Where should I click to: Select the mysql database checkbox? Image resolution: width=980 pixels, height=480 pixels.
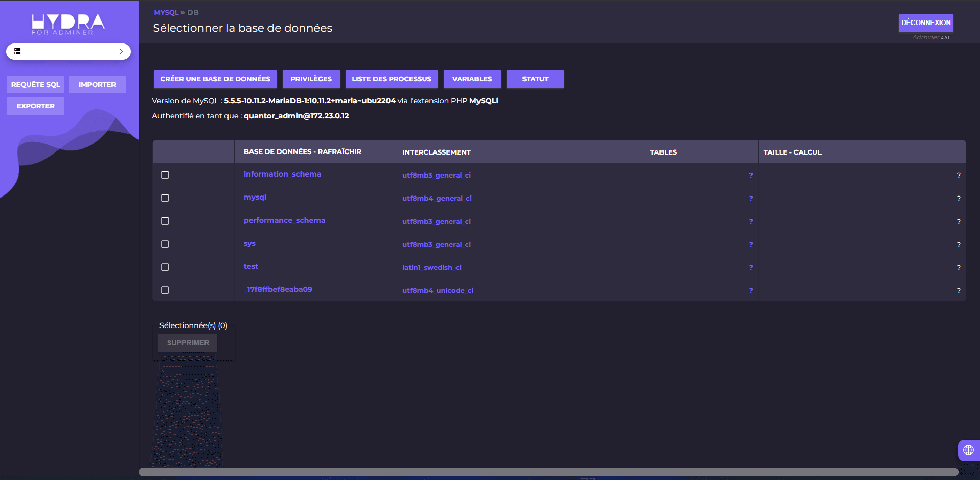[165, 198]
